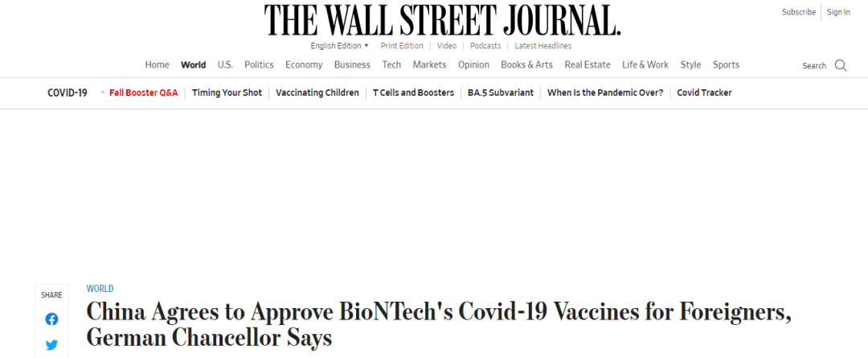The width and height of the screenshot is (868, 358).
Task: Click the Subscribe link
Action: [x=798, y=12]
